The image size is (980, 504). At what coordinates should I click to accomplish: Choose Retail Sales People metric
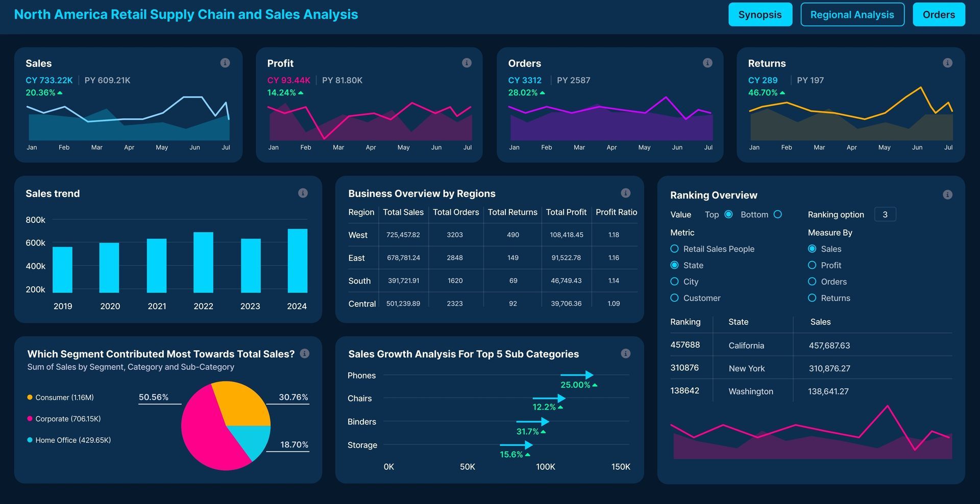point(674,248)
